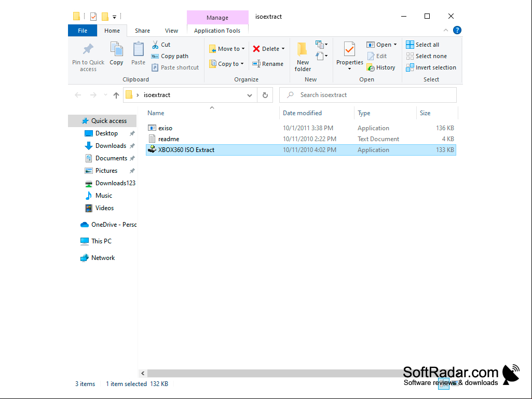
Task: Cut the selected file with scissors icon
Action: click(155, 45)
